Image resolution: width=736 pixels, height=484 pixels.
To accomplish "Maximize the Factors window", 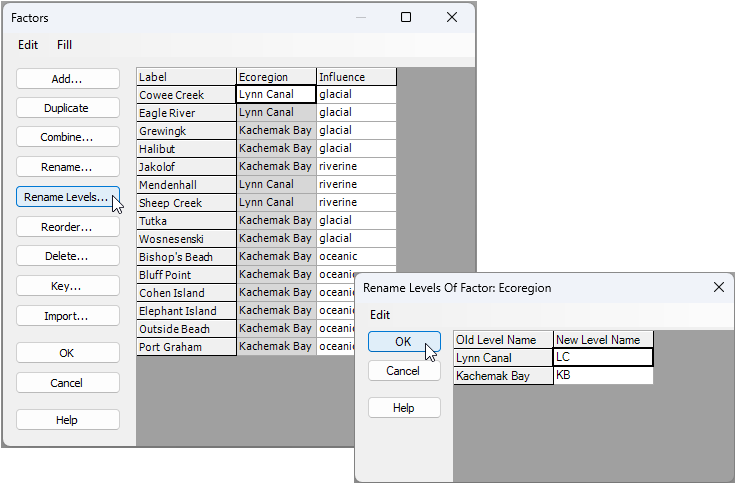I will 406,17.
